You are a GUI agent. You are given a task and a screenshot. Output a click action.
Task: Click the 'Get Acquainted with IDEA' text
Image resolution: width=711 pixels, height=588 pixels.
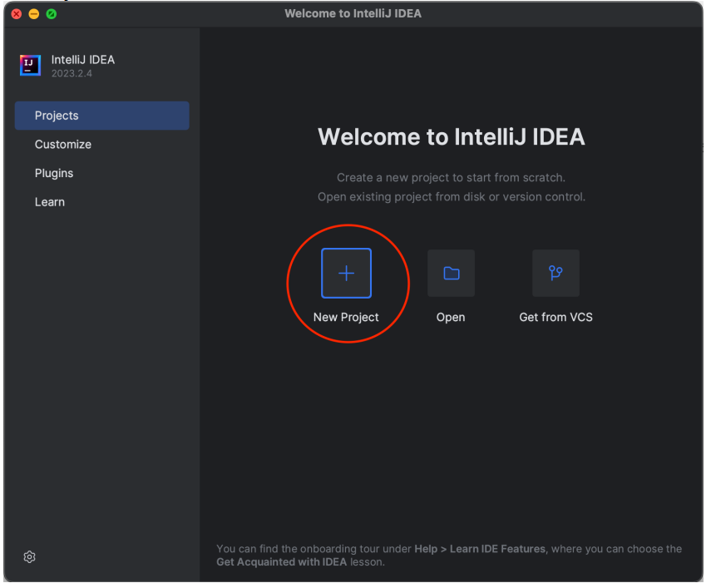[x=282, y=561]
